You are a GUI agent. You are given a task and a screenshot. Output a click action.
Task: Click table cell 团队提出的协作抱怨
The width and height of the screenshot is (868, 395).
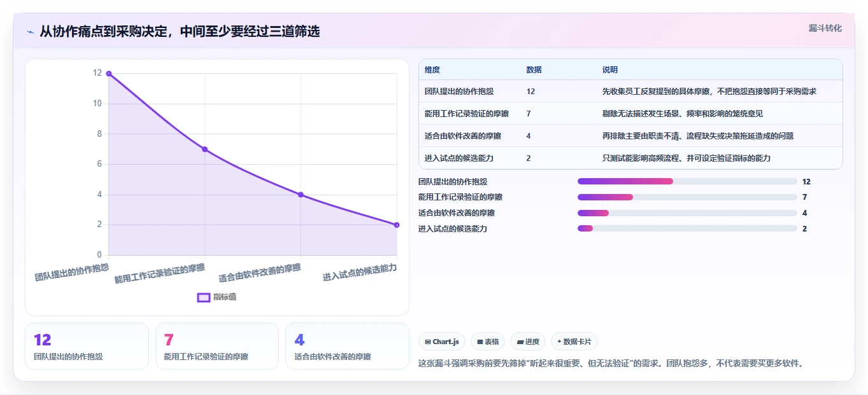[459, 92]
